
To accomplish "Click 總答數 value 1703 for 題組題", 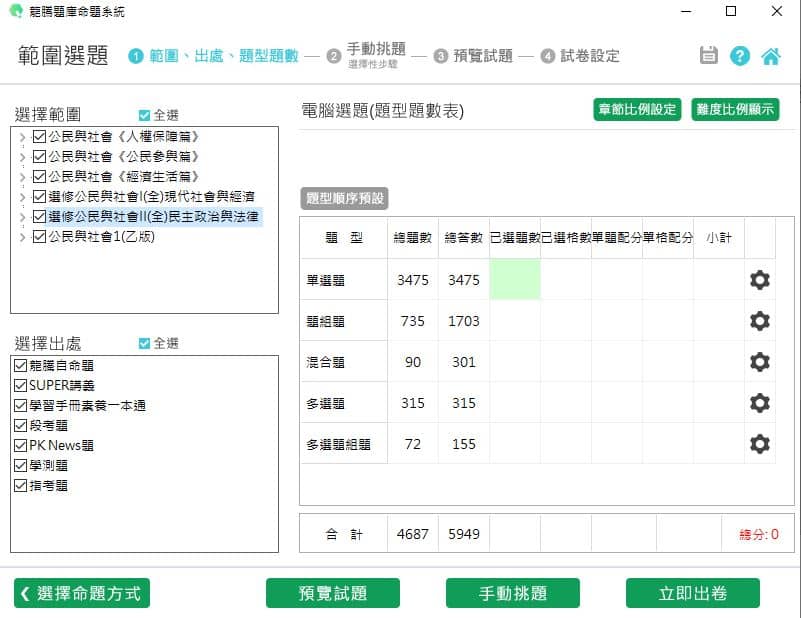I will [463, 321].
